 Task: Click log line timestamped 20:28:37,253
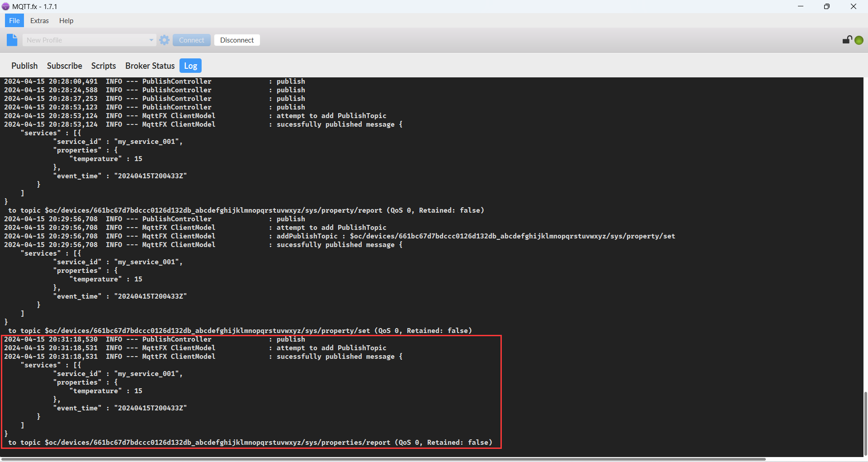pyautogui.click(x=155, y=99)
